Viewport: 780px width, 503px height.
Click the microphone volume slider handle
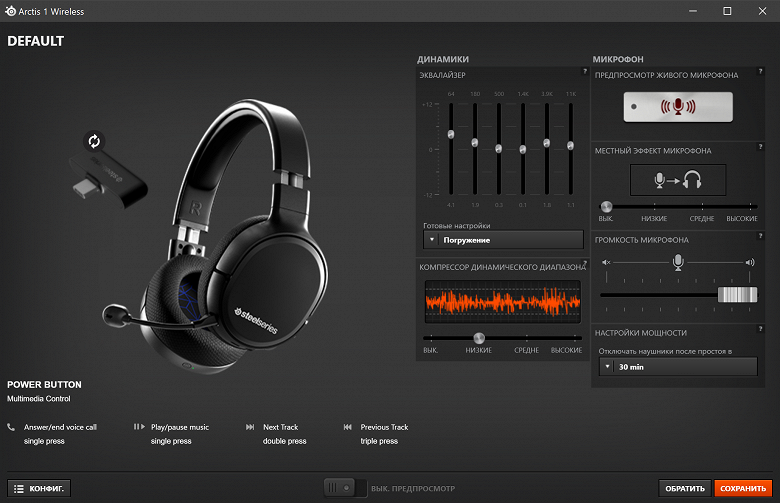737,295
